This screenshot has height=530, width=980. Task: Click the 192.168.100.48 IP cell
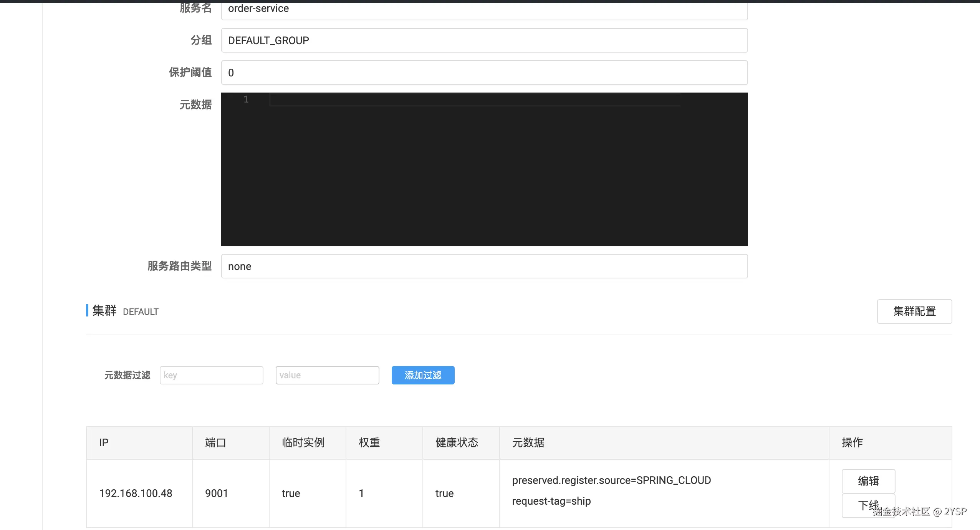point(136,493)
